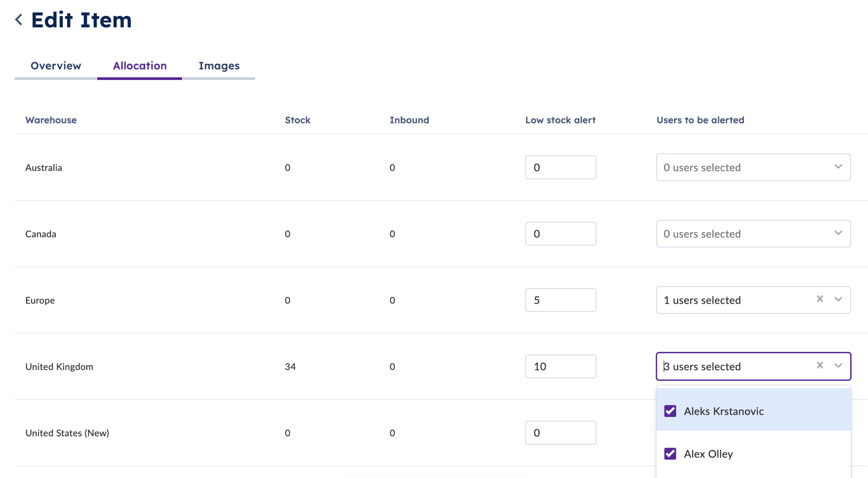Edit United Kingdom low stock alert value 10
Image resolution: width=868 pixels, height=478 pixels.
pyautogui.click(x=561, y=367)
